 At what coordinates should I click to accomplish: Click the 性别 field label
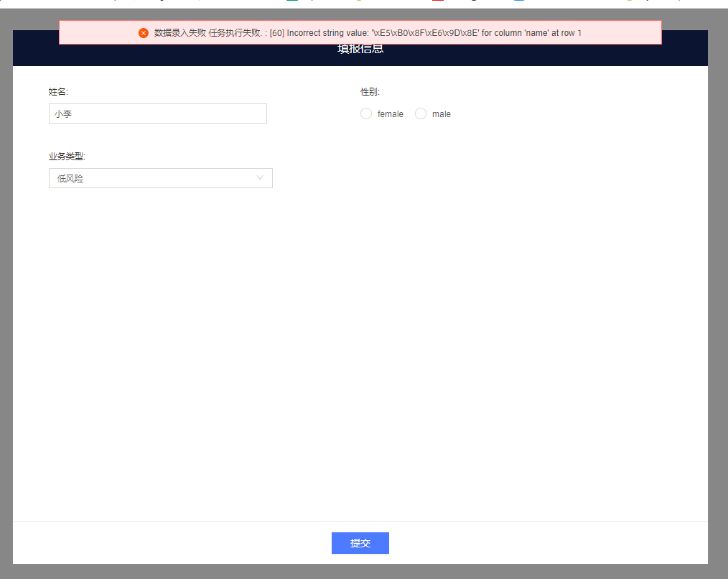pos(370,92)
